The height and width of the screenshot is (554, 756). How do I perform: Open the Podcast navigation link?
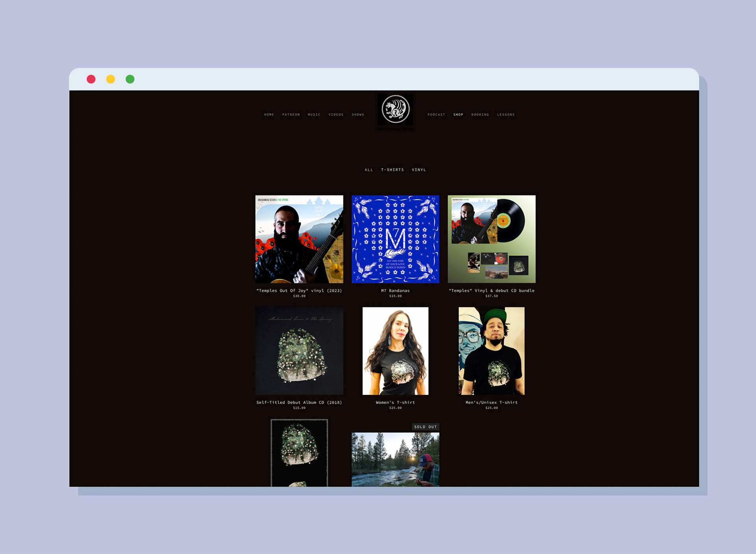436,115
